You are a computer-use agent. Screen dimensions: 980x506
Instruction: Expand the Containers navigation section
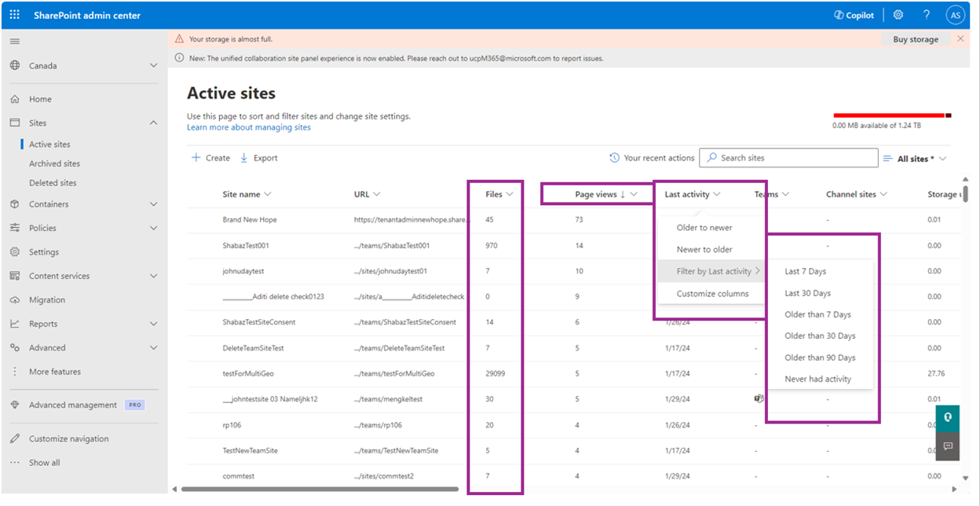[153, 204]
